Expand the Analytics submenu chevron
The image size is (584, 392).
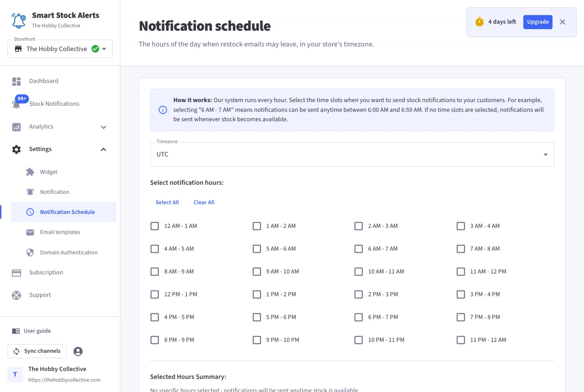click(x=104, y=127)
